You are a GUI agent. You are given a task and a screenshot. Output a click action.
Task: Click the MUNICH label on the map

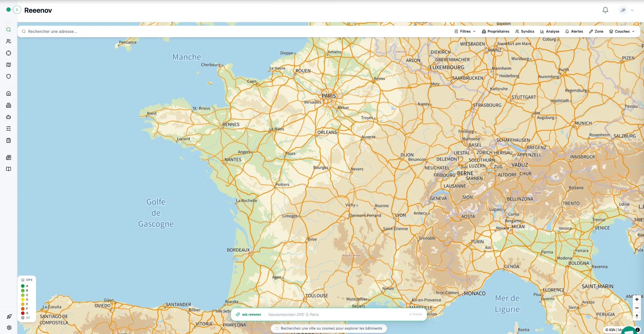(583, 123)
